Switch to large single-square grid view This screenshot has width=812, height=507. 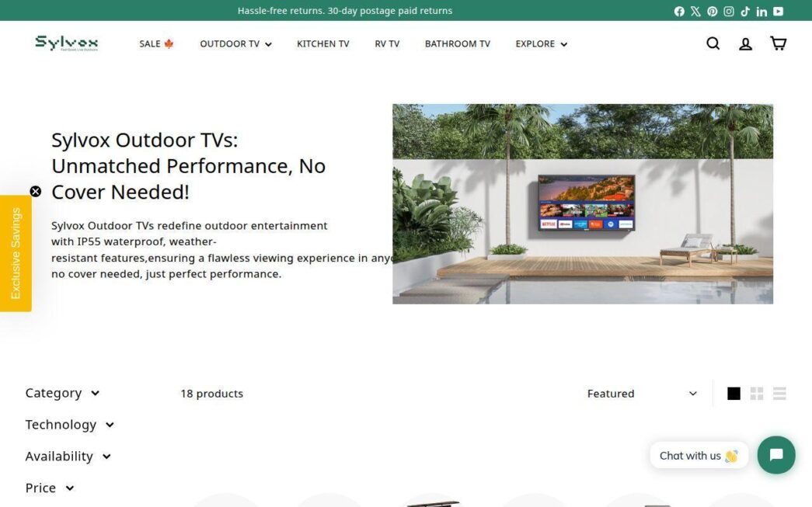(x=734, y=394)
